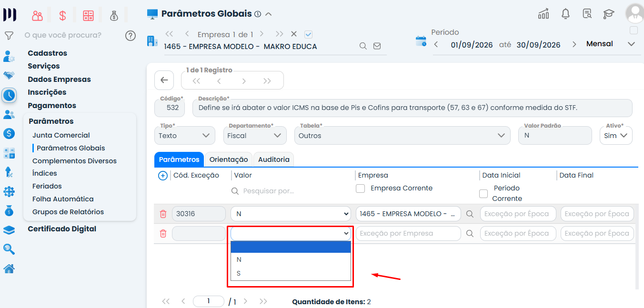
Task: Open Feriados in Parâmetros submenu
Action: 47,186
